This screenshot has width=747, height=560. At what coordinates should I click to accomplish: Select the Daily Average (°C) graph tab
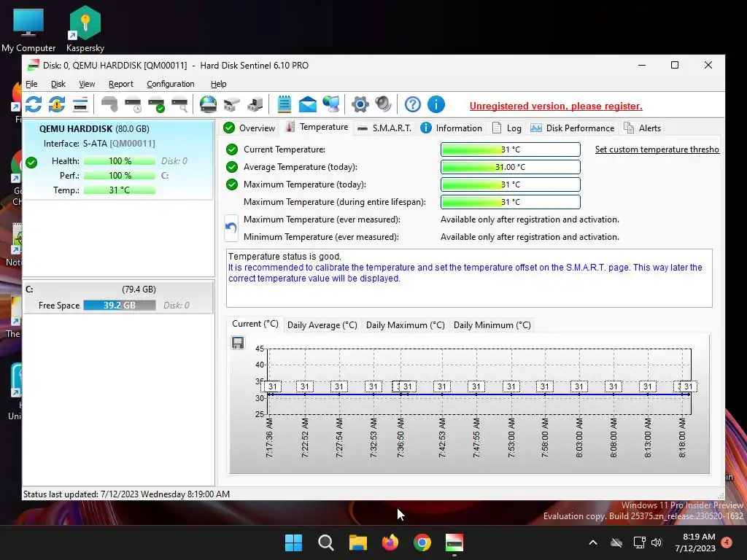[x=322, y=325]
